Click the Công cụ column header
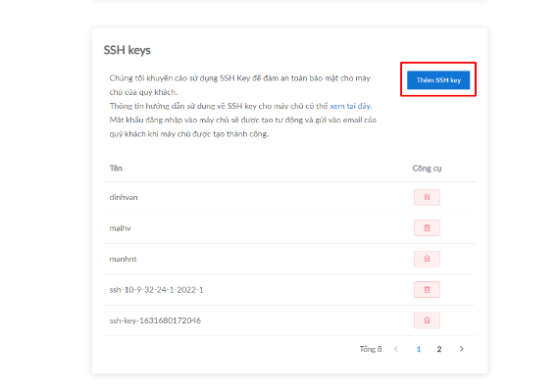This screenshot has height=392, width=559. 427,169
